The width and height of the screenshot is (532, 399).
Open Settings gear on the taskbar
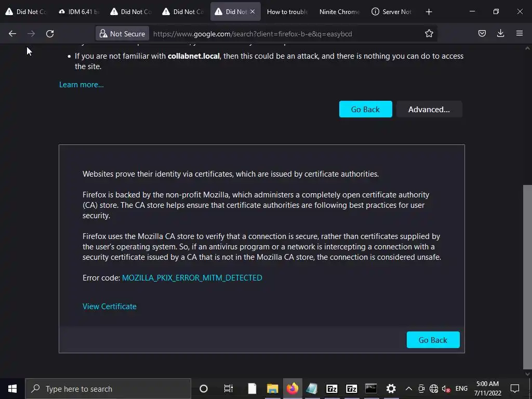(x=391, y=389)
